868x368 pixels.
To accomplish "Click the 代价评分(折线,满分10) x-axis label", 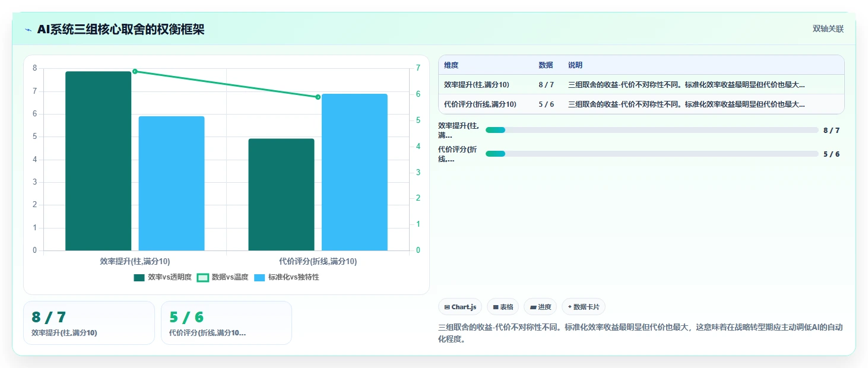I will click(x=318, y=261).
